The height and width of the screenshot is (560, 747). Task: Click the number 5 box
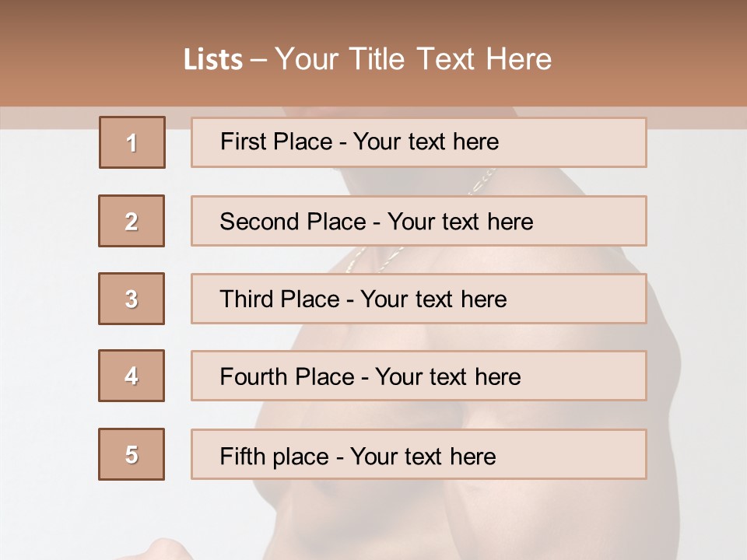pos(132,454)
